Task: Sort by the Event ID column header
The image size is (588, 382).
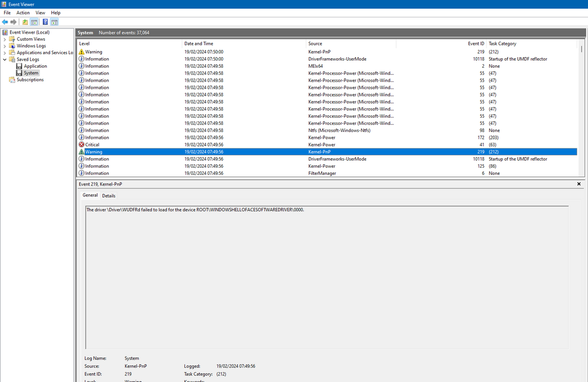Action: coord(441,44)
